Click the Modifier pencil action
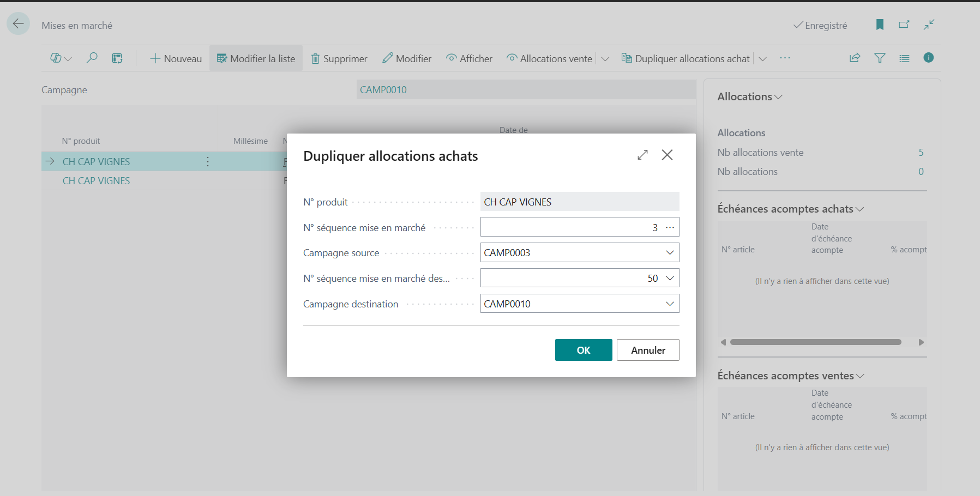Viewport: 980px width, 496px height. [x=407, y=58]
